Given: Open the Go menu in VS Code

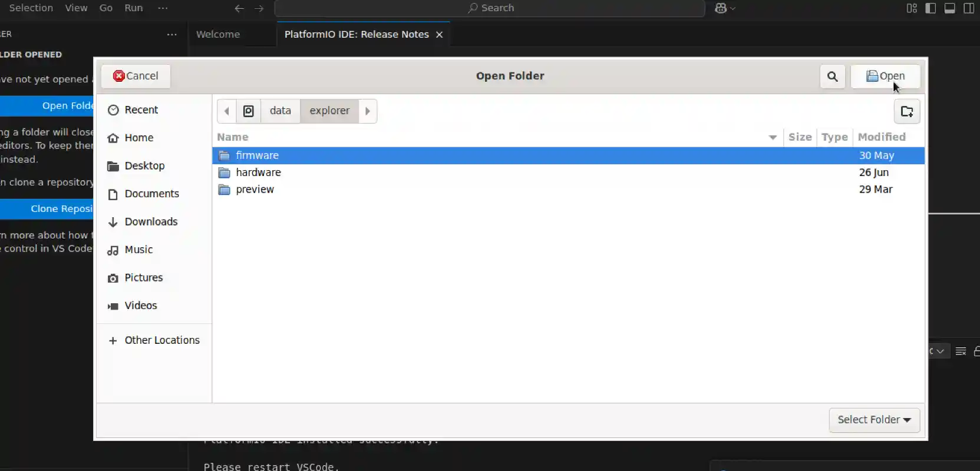Looking at the screenshot, I should pyautogui.click(x=106, y=8).
